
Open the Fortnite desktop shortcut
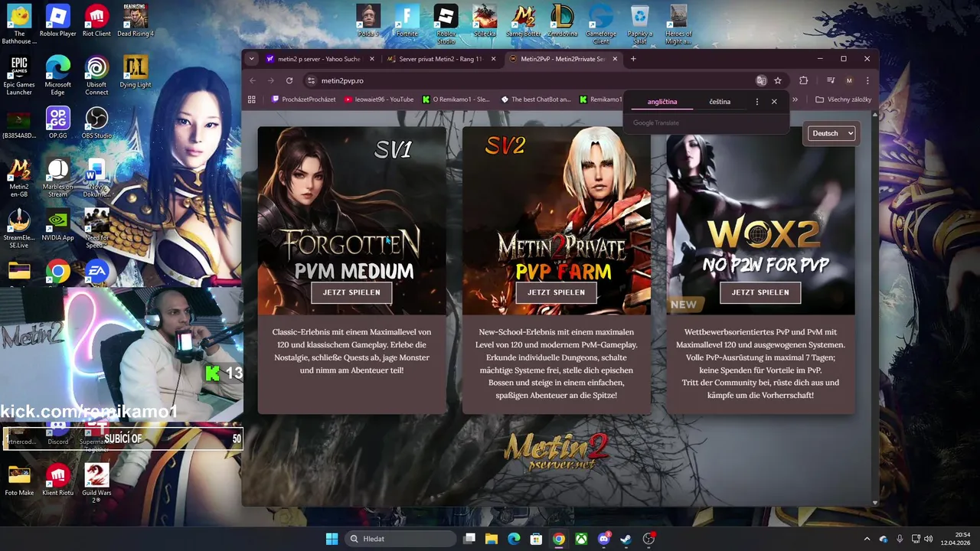tap(407, 21)
